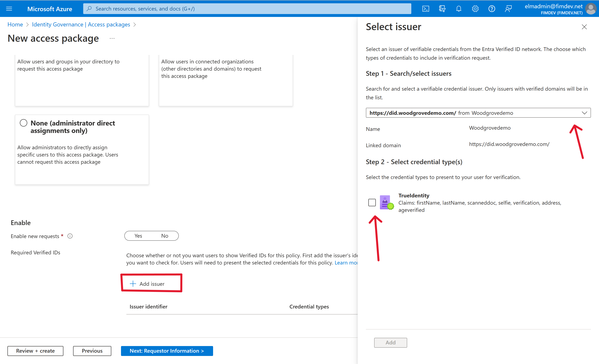This screenshot has width=599, height=364.
Task: Select the TrueIdentity credential checkbox
Action: [372, 202]
